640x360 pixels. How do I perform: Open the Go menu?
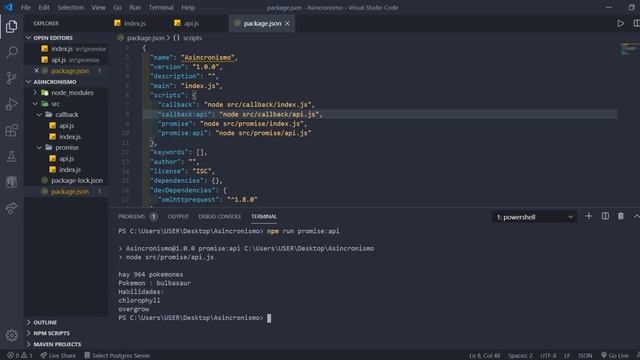click(117, 7)
